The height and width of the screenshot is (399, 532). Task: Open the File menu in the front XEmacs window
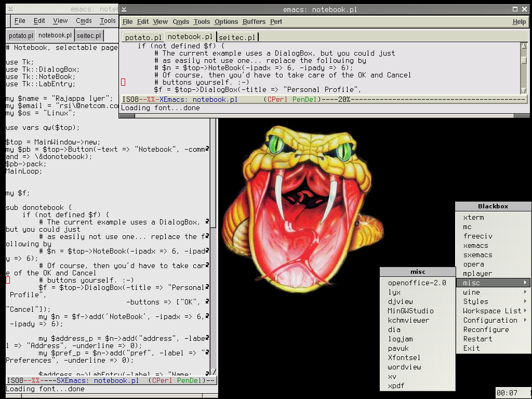[128, 22]
